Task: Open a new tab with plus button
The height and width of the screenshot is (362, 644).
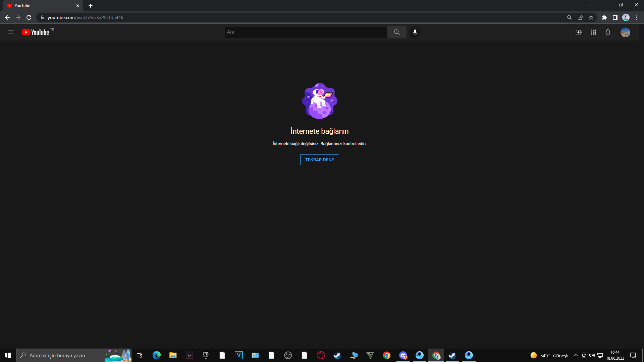Action: click(x=91, y=6)
